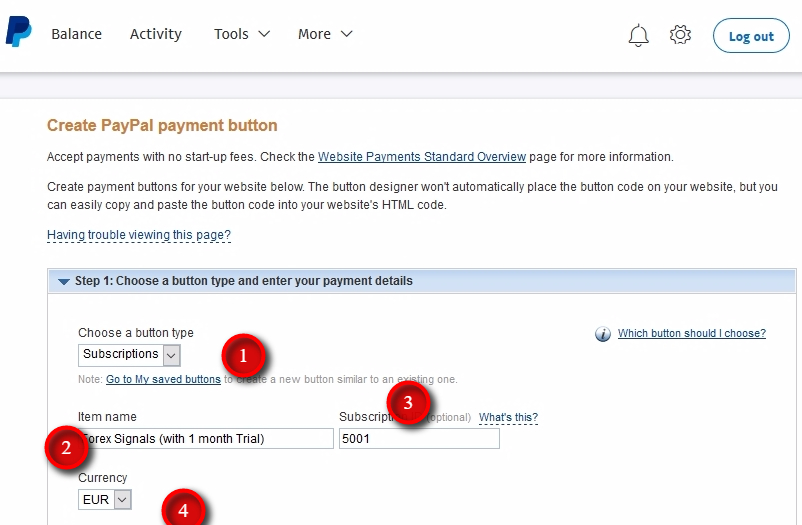Click the Currency label
Screen dimensions: 802x525
pyautogui.click(x=102, y=478)
